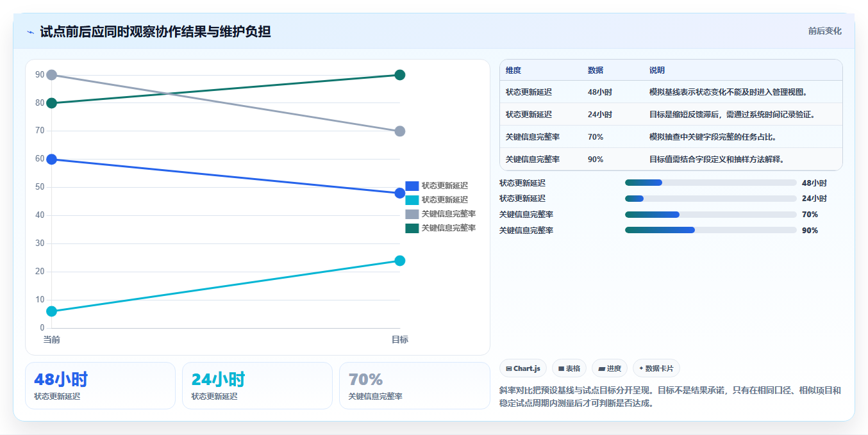Click the 90% progress bar
The width and height of the screenshot is (868, 435).
710,230
